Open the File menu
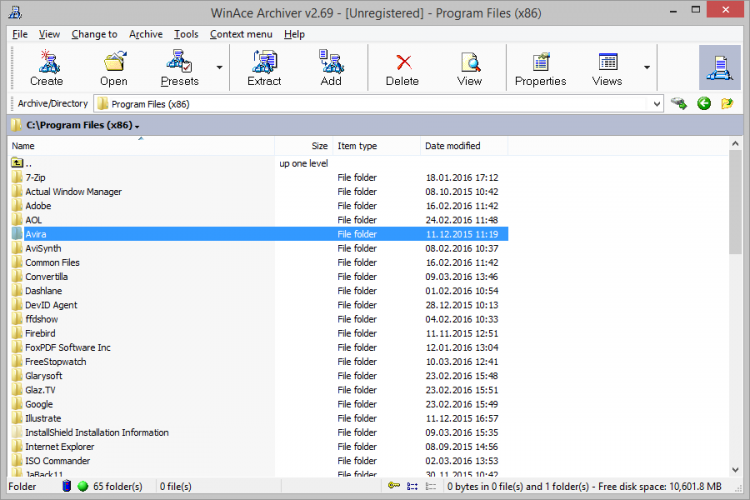 click(20, 34)
